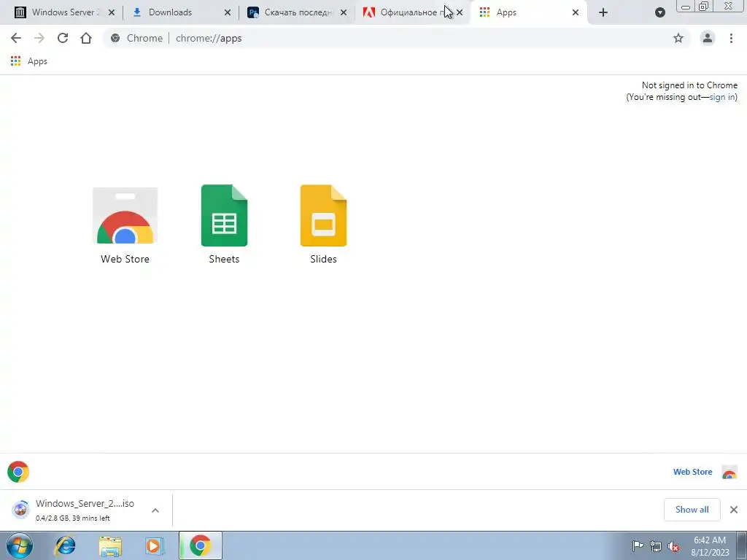Click Web Store icon in footer
The image size is (747, 560).
(729, 472)
